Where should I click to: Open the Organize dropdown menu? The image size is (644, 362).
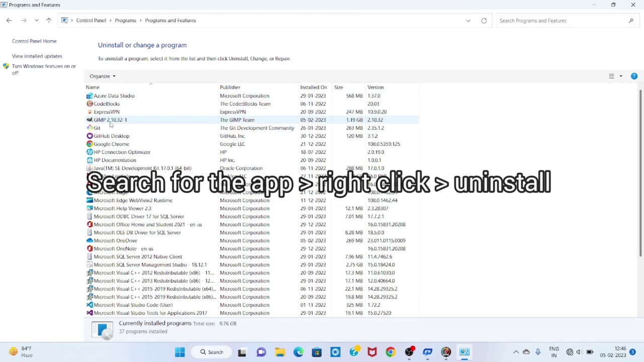click(x=103, y=76)
